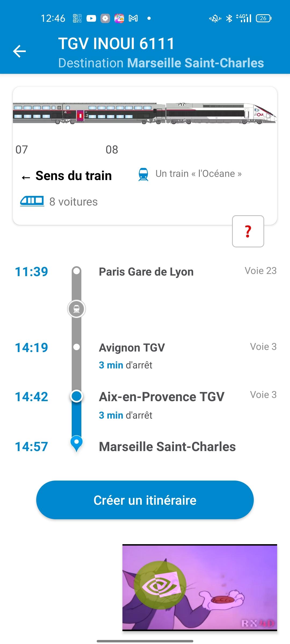Select the Avignon TGV stop
Screen dimensions: 290x644
[x=132, y=348]
